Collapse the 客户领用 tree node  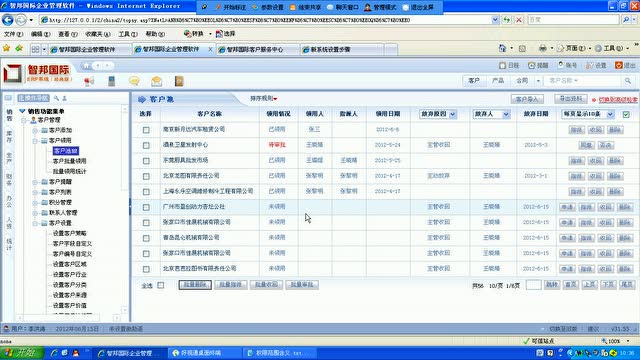(x=35, y=141)
